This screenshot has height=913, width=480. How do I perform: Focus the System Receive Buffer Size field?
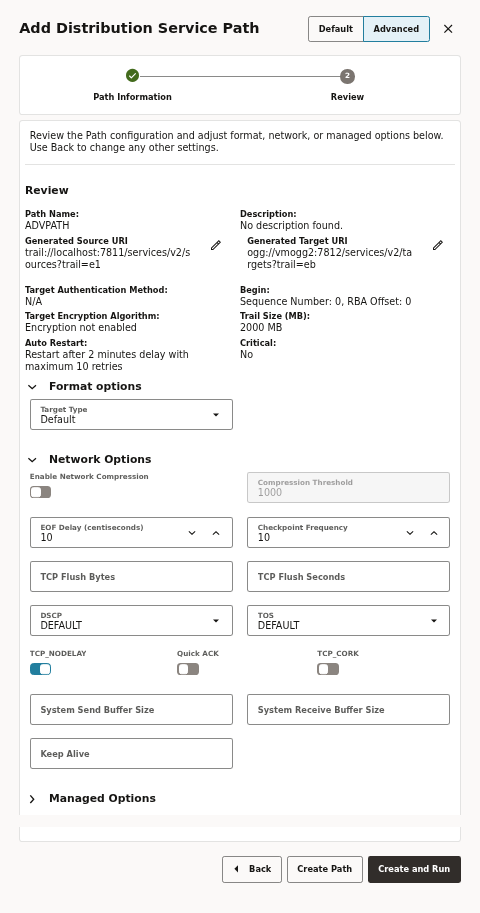point(348,709)
